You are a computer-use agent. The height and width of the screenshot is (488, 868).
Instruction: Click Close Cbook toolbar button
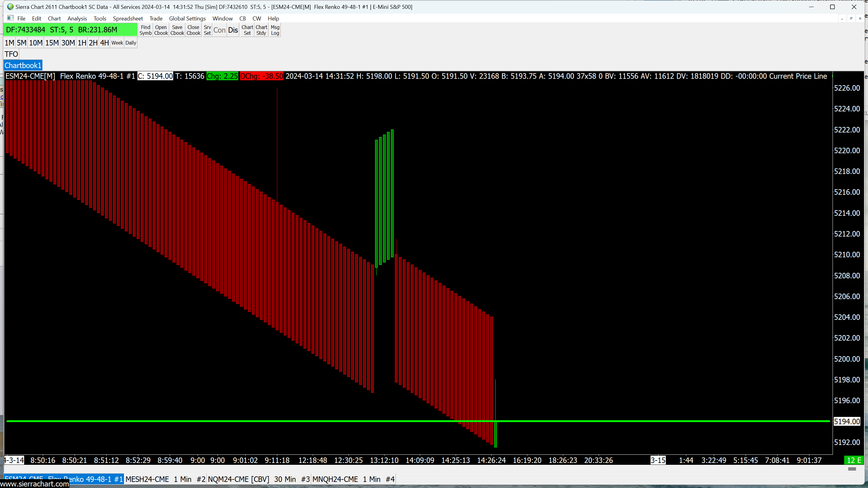click(x=193, y=30)
